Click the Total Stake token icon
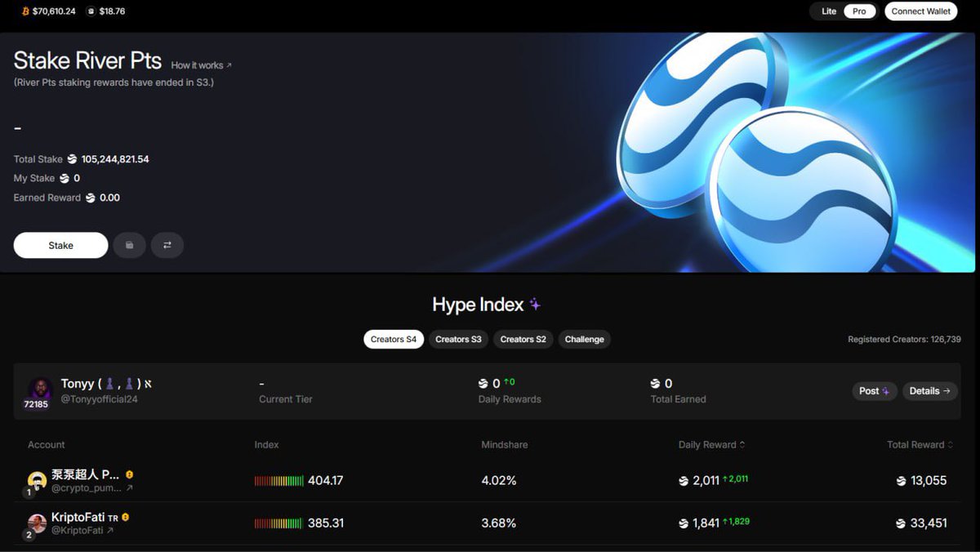Image resolution: width=980 pixels, height=552 pixels. click(72, 159)
